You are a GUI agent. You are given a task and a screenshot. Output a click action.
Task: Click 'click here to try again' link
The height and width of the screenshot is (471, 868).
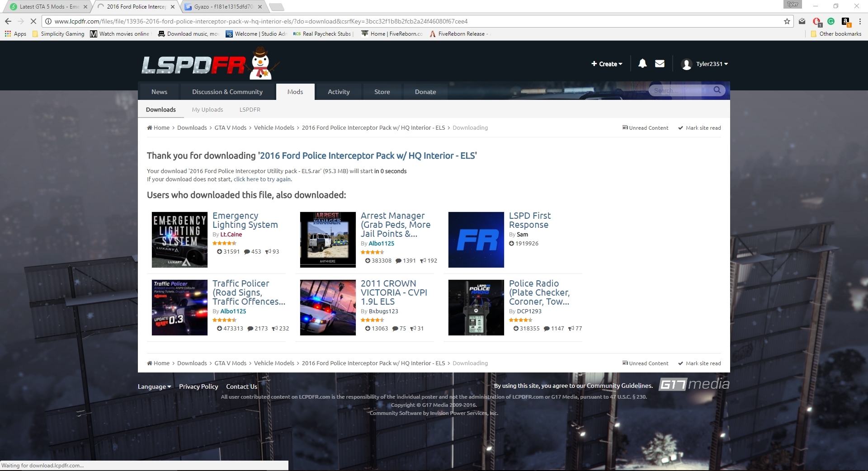point(262,179)
